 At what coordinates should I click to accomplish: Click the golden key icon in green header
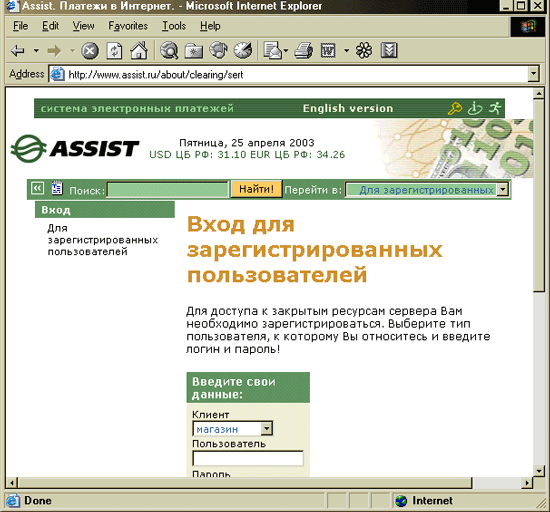tap(455, 108)
